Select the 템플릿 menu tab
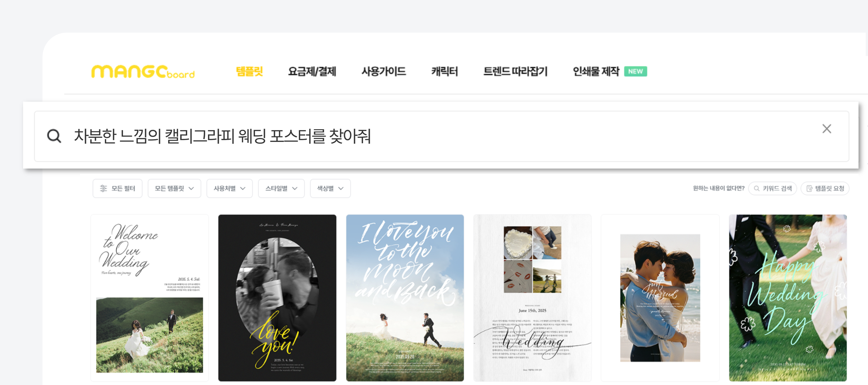Screen dimensions: 868x385 [x=249, y=71]
